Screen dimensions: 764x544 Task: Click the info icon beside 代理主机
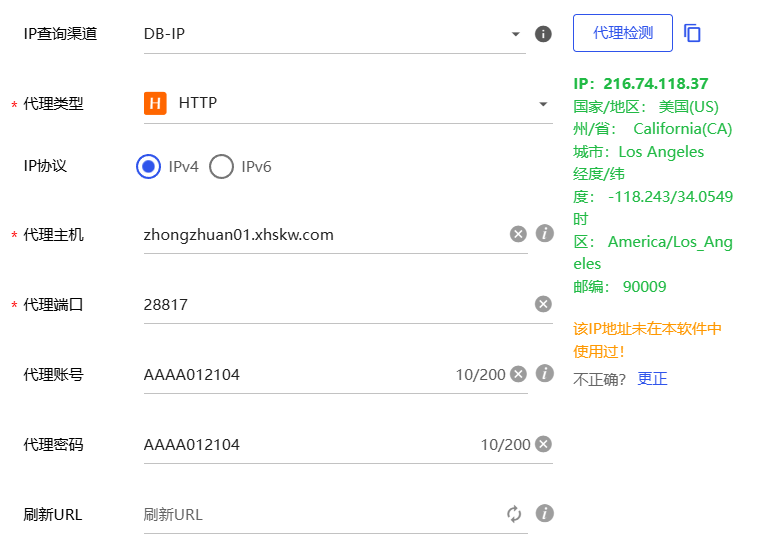pos(544,234)
